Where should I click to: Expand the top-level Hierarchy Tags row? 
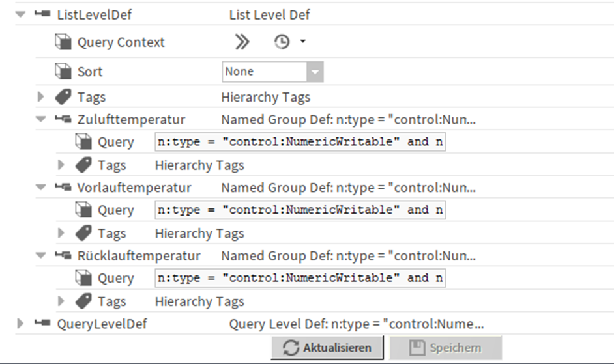click(40, 96)
